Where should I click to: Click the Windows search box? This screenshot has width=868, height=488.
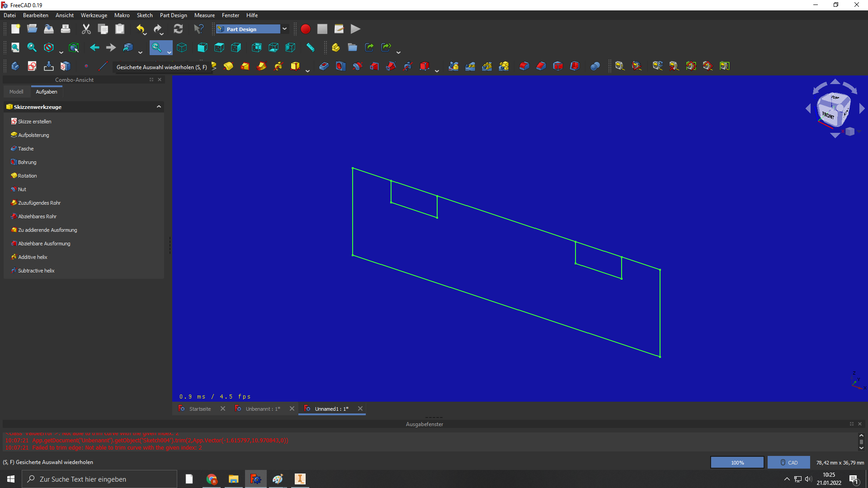(x=99, y=479)
